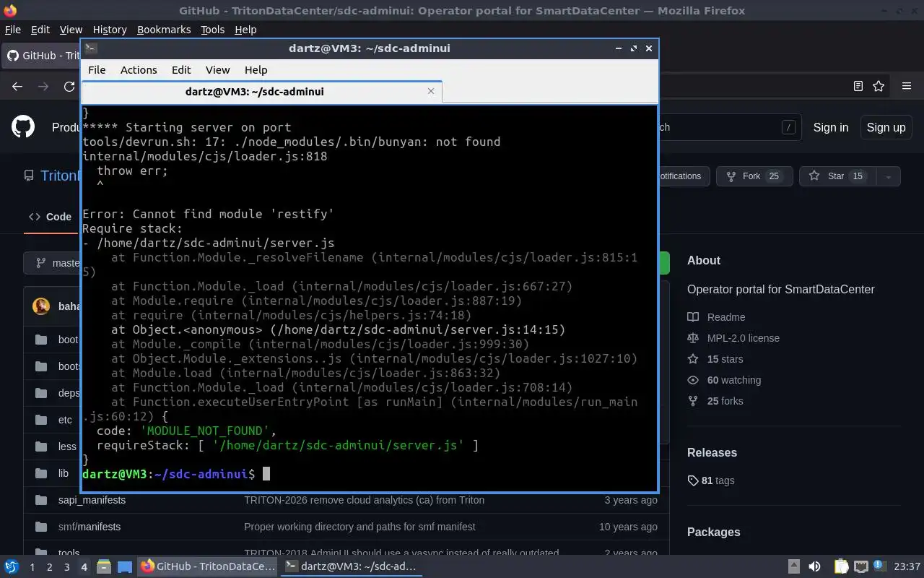
Task: Go back in Firefox
Action: 17,86
